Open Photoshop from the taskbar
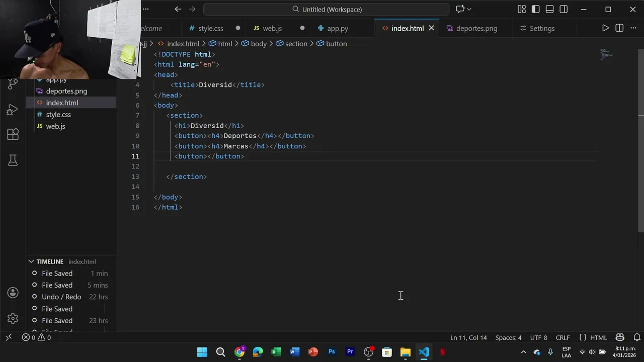Image resolution: width=644 pixels, height=362 pixels. tap(332, 352)
